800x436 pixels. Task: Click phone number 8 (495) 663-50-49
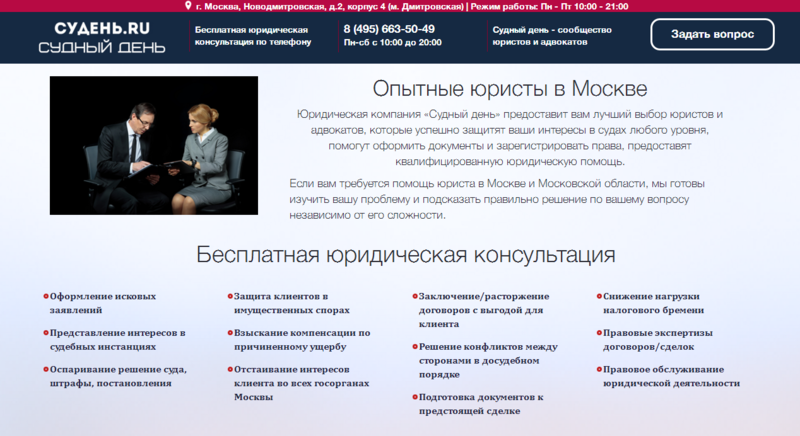point(389,29)
